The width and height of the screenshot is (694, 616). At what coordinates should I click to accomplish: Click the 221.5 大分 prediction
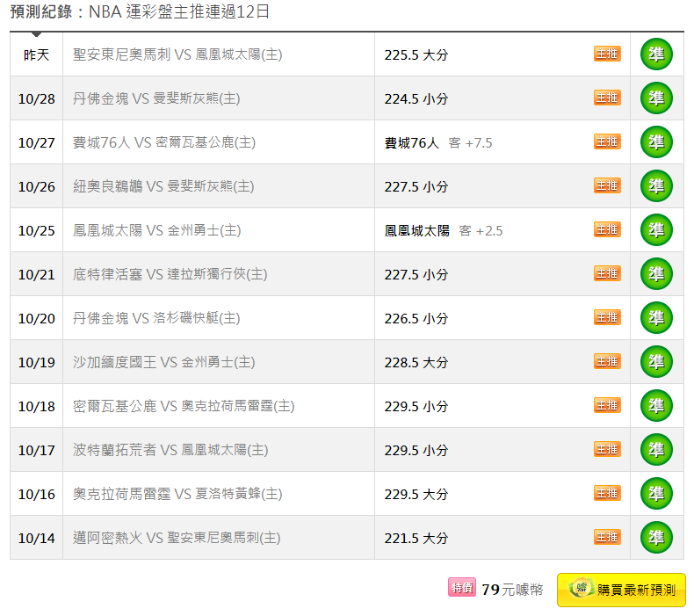416,538
